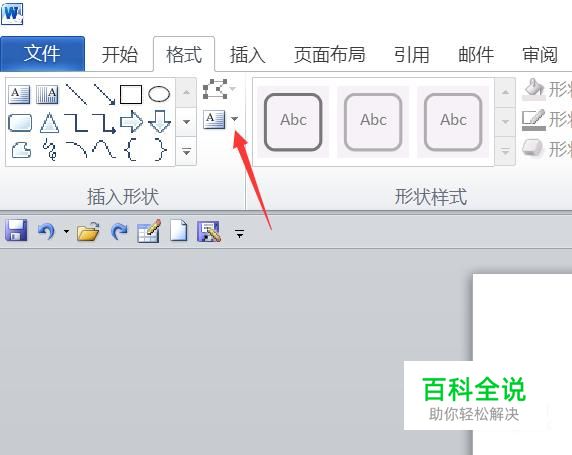
Task: Expand the Undo history dropdown arrow
Action: (66, 231)
